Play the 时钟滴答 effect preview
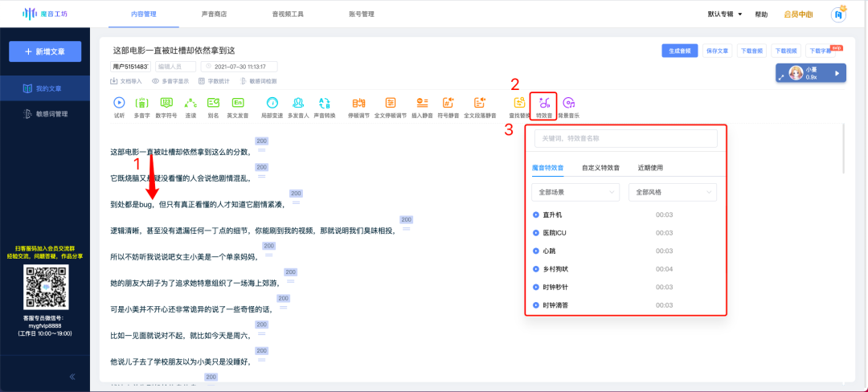 (535, 305)
